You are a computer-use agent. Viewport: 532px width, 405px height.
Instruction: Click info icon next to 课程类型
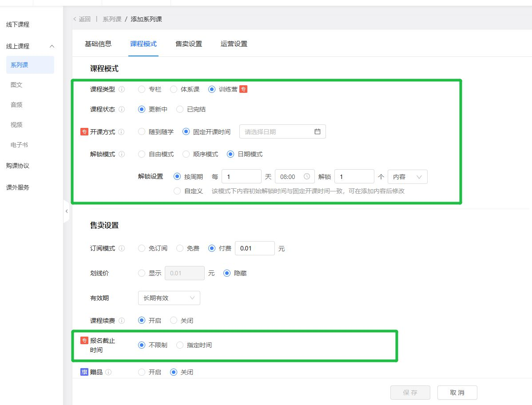point(122,89)
